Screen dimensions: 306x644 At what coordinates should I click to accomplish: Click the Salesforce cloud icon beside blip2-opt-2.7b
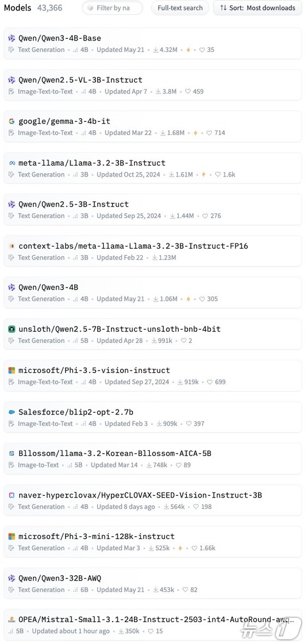(11, 412)
